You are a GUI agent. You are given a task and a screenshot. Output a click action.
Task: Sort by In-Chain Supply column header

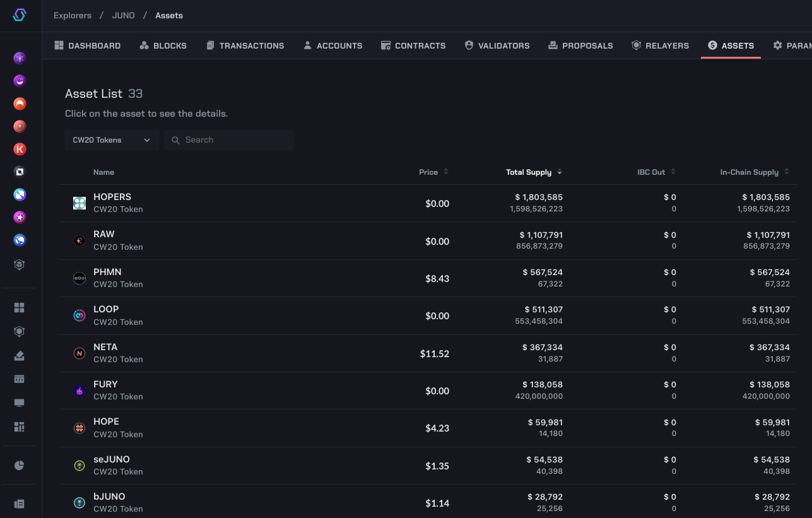[755, 172]
